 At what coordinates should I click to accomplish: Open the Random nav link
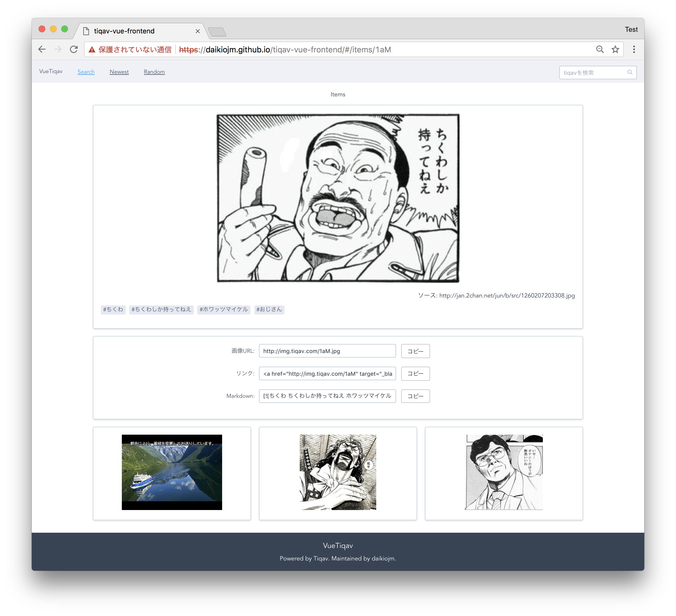(x=154, y=72)
